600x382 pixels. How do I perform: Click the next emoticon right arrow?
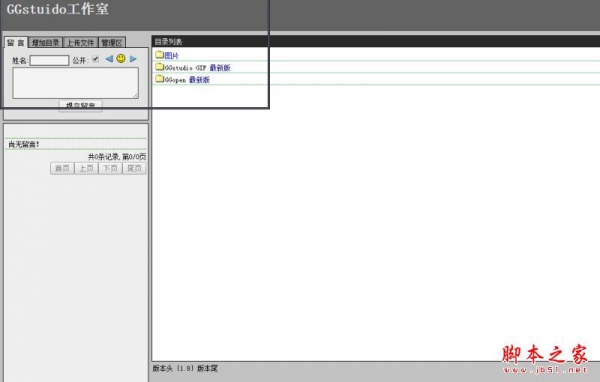(x=133, y=59)
